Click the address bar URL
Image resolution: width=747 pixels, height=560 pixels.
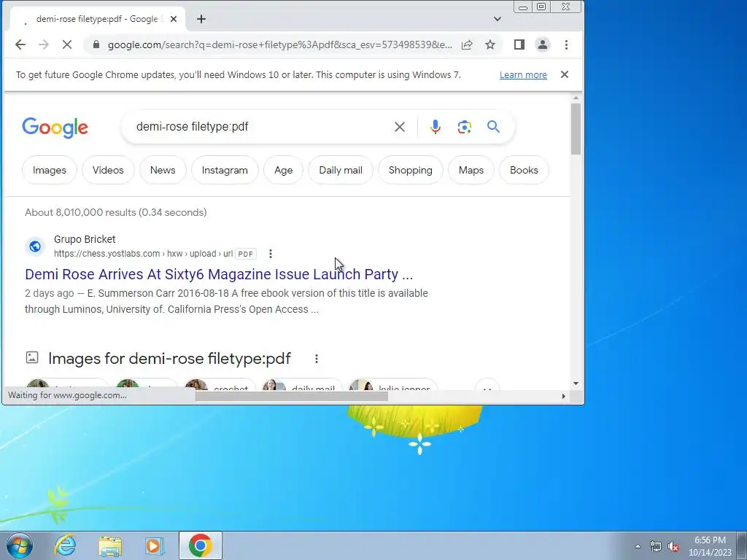279,44
